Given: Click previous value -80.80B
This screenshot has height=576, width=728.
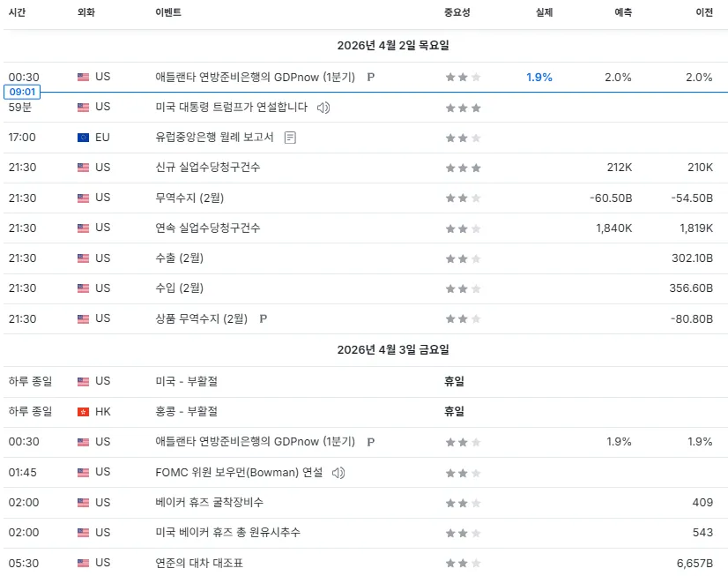Looking at the screenshot, I should (692, 319).
